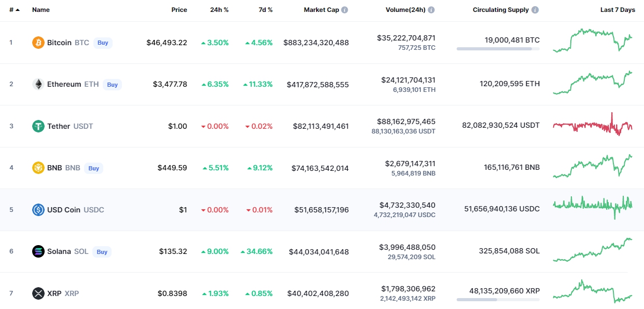Open the Ethereum coin name link
The height and width of the screenshot is (309, 644).
point(64,84)
